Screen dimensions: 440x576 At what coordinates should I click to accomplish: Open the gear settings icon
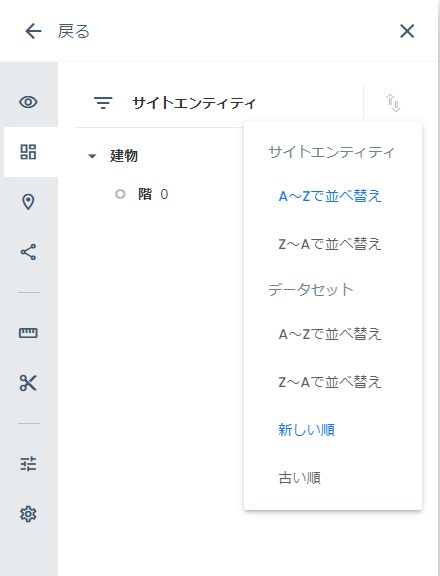(x=28, y=514)
